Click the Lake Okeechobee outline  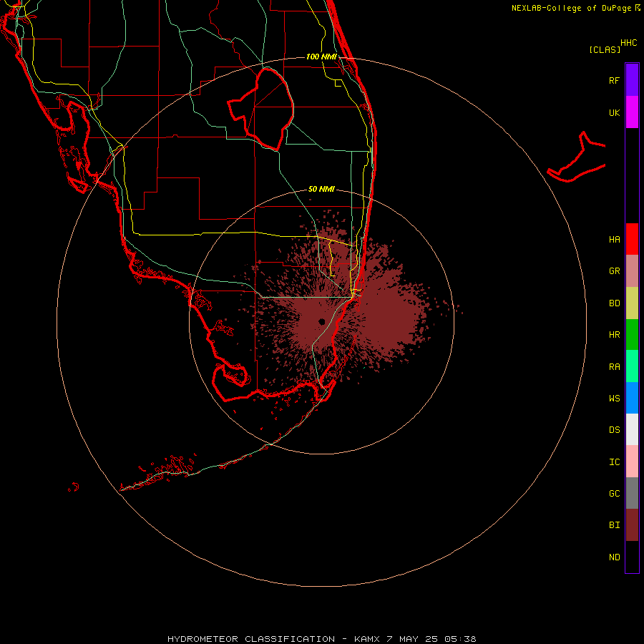click(x=260, y=109)
